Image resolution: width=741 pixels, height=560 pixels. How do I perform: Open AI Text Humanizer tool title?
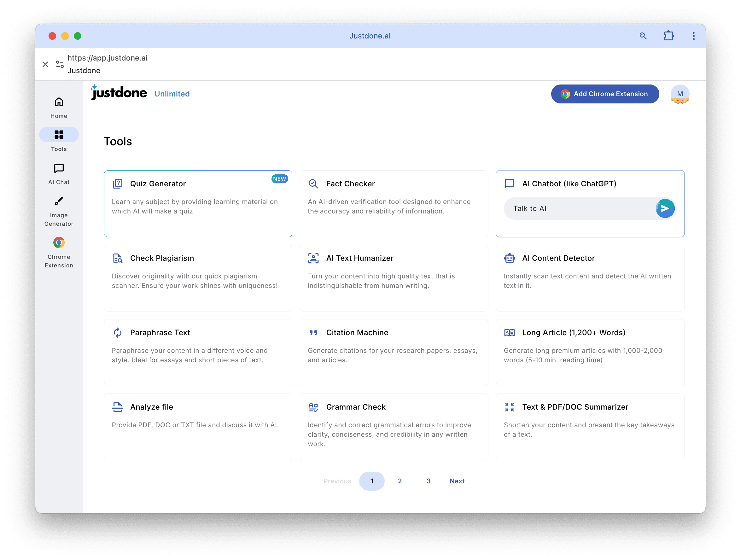click(x=360, y=258)
